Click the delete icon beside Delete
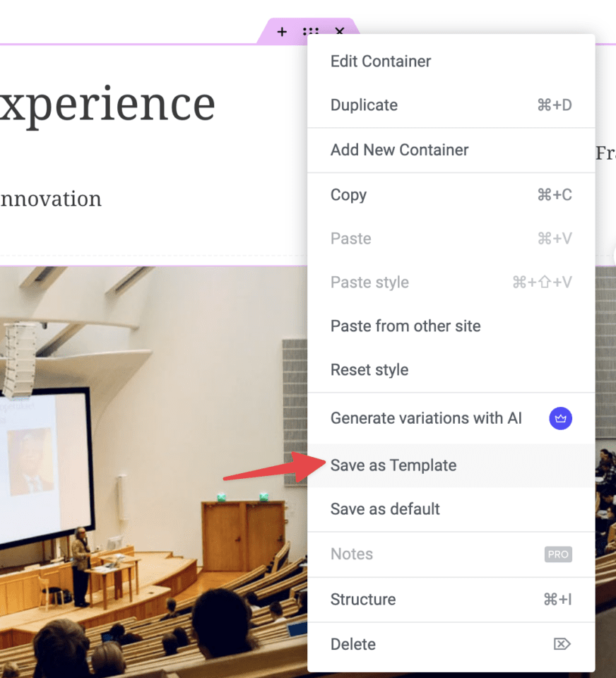Screen dimensions: 616x678 tap(562, 644)
